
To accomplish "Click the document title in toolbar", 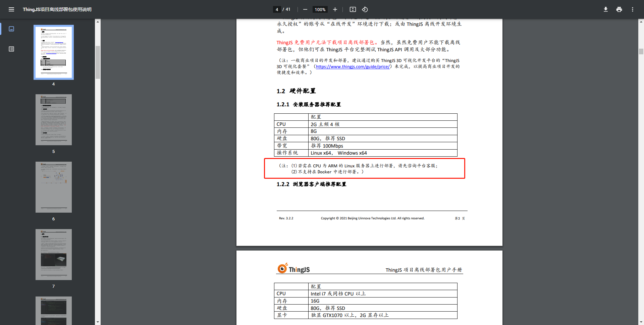I will (x=57, y=9).
